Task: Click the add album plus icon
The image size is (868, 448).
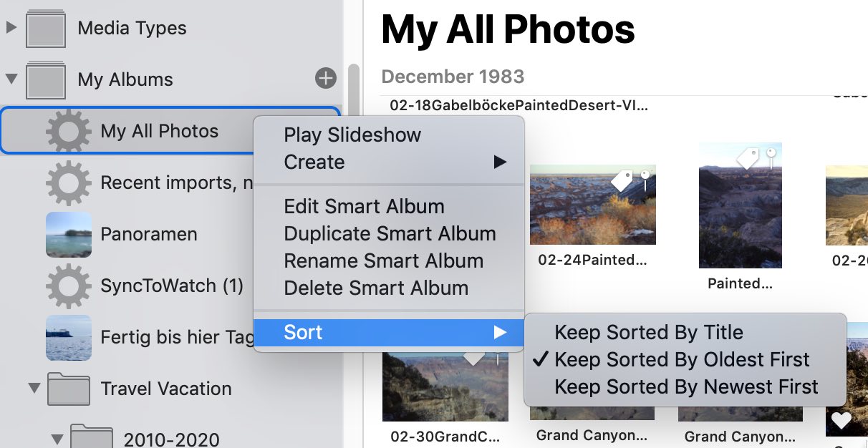Action: [326, 78]
